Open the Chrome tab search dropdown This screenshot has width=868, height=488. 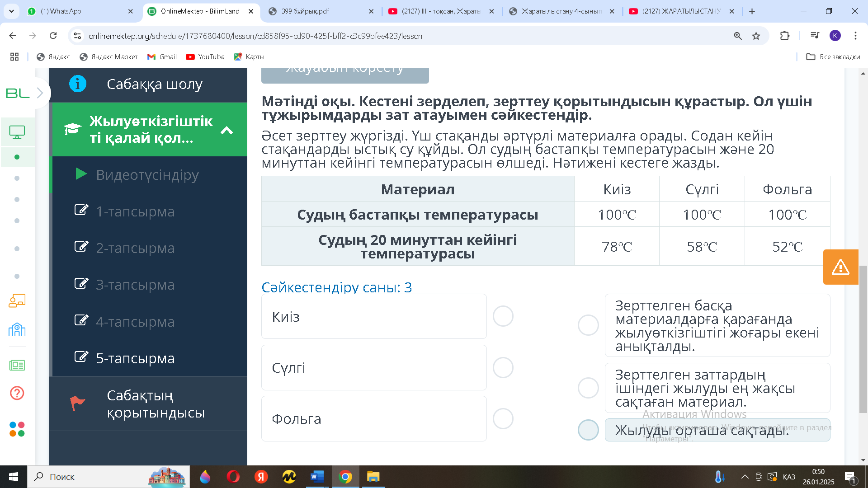click(x=11, y=11)
